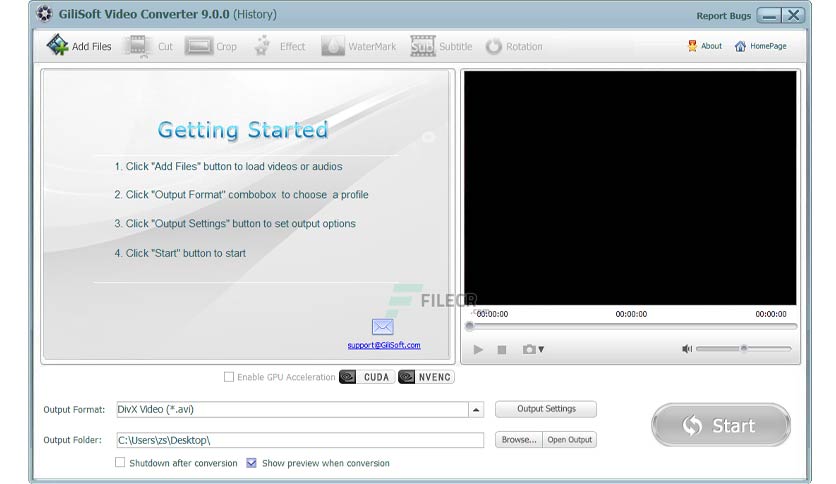This screenshot has width=836, height=484.
Task: Click the History label in the title bar
Action: (x=255, y=14)
